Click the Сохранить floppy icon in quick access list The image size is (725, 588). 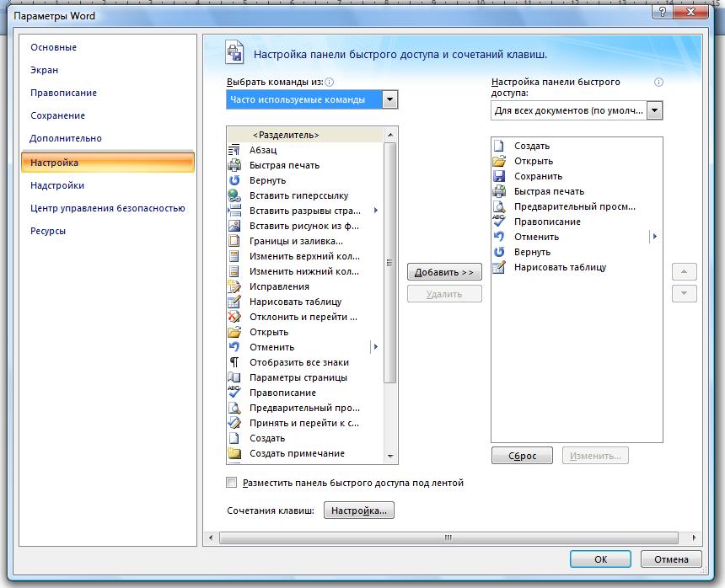pyautogui.click(x=499, y=176)
